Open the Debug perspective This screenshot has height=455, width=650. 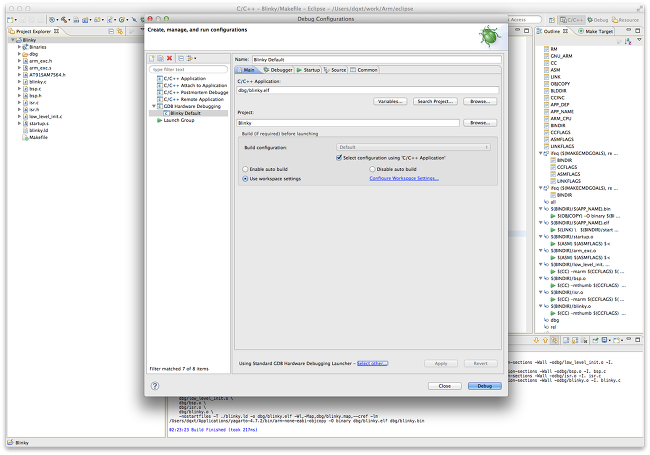[597, 20]
